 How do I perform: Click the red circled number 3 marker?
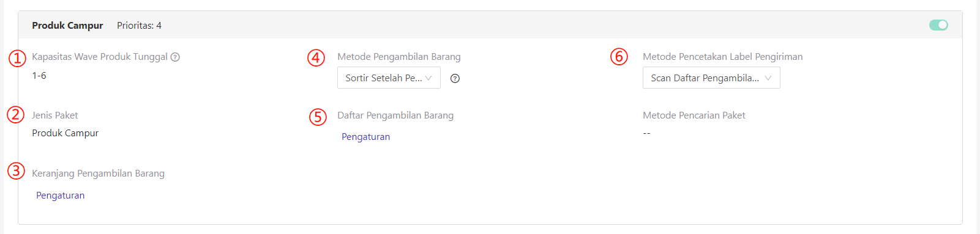16,170
